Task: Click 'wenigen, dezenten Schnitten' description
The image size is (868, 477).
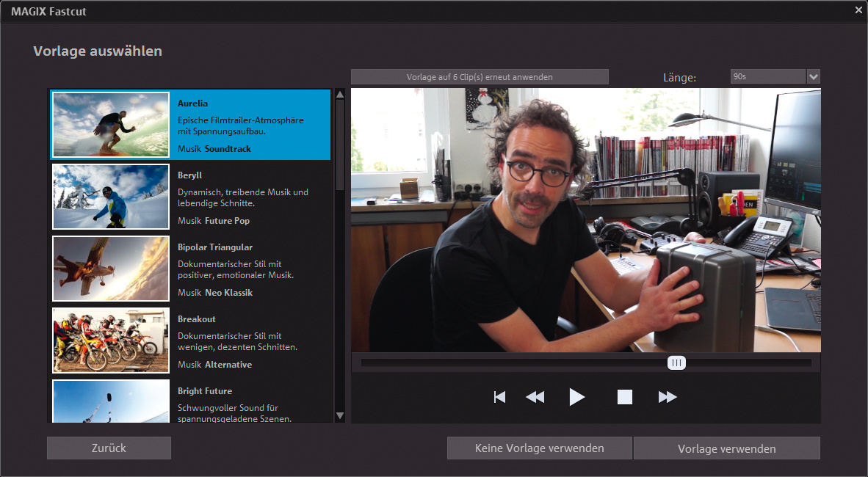Action: pos(237,347)
